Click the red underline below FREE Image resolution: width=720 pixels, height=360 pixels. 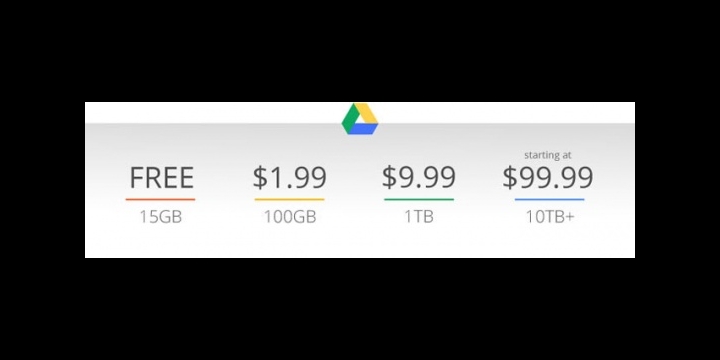(x=160, y=199)
